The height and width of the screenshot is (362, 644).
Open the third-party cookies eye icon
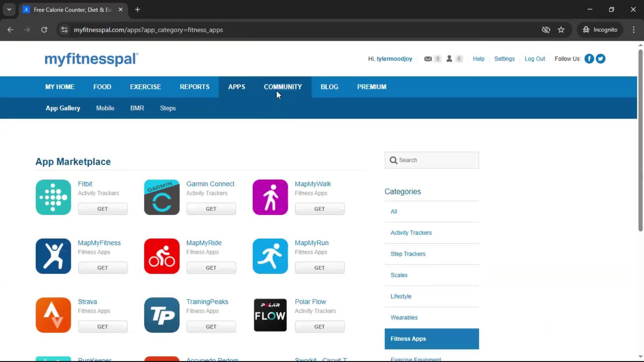[x=546, y=30]
